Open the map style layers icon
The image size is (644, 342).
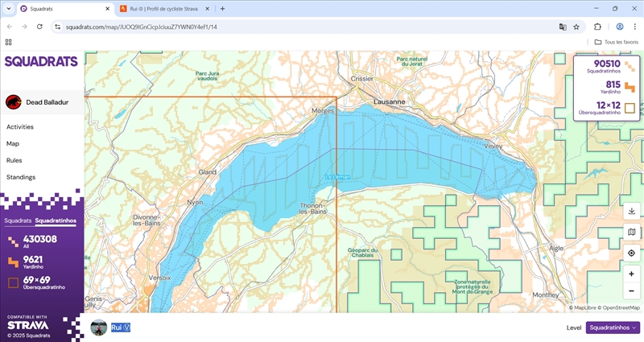click(x=631, y=233)
